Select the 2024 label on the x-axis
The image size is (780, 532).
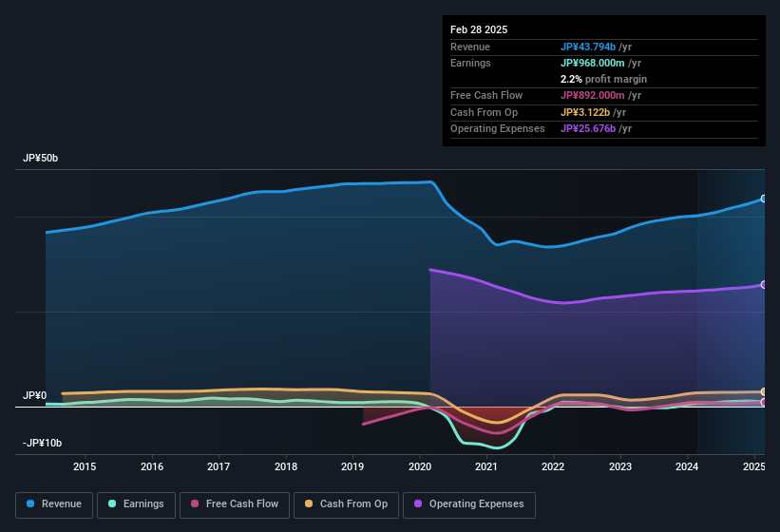(687, 466)
